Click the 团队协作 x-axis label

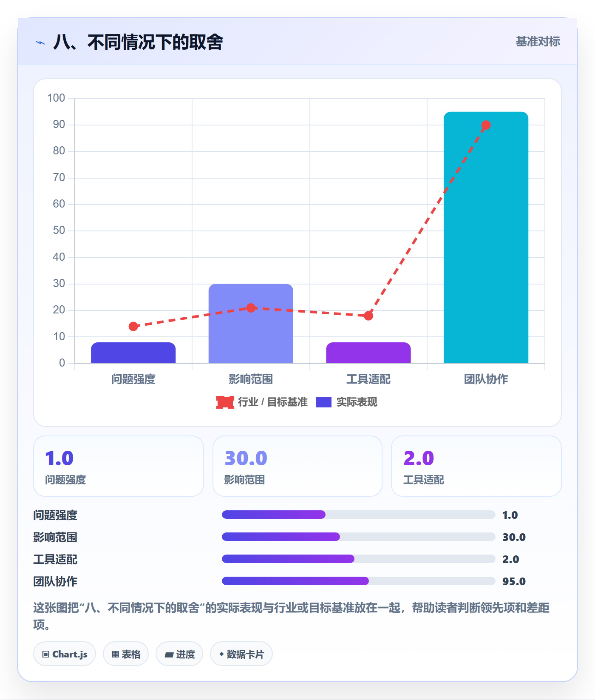point(486,379)
